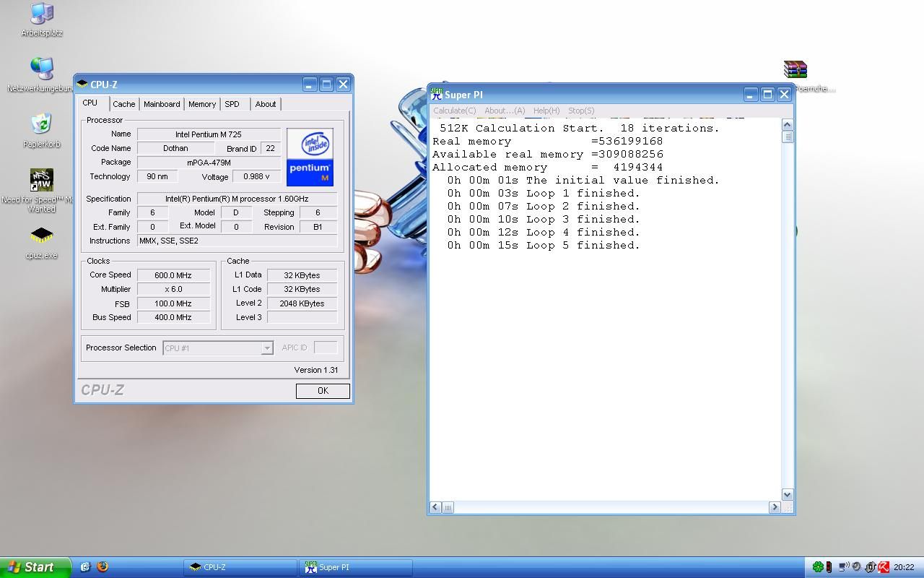Click the OK button in CPU-Z

coord(323,391)
